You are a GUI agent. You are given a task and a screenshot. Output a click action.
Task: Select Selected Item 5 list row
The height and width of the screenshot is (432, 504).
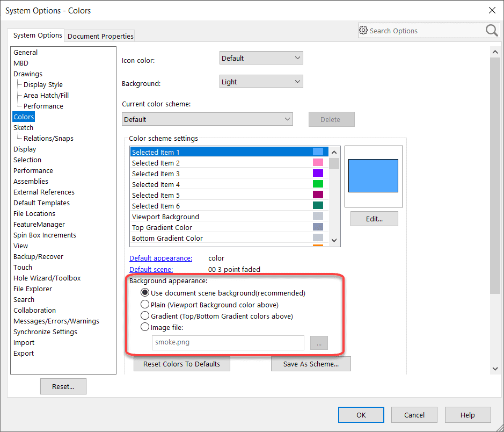tap(229, 195)
